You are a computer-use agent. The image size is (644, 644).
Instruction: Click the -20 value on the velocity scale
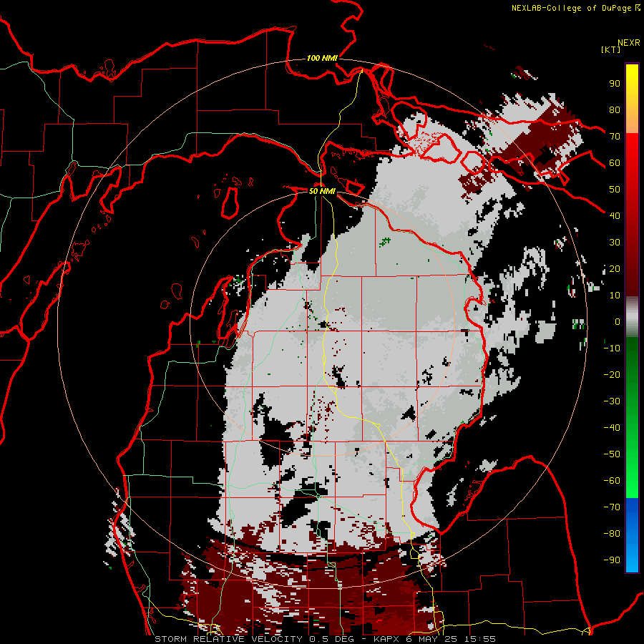[612, 375]
